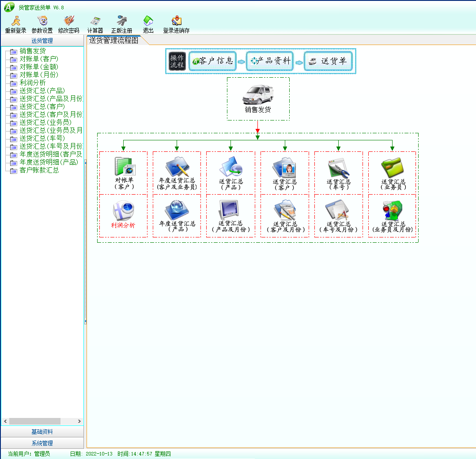Click the 重新登录 toolbar icon
The image size is (476, 459).
coord(15,21)
